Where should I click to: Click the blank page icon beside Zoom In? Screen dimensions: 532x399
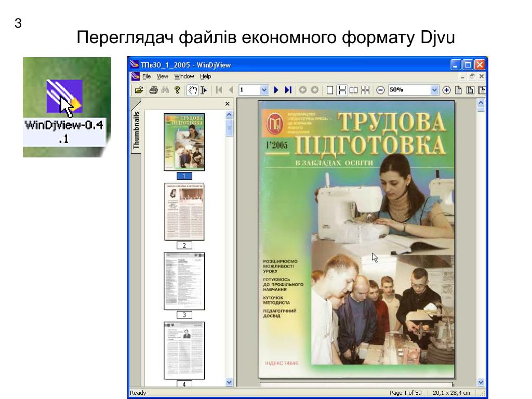458,90
